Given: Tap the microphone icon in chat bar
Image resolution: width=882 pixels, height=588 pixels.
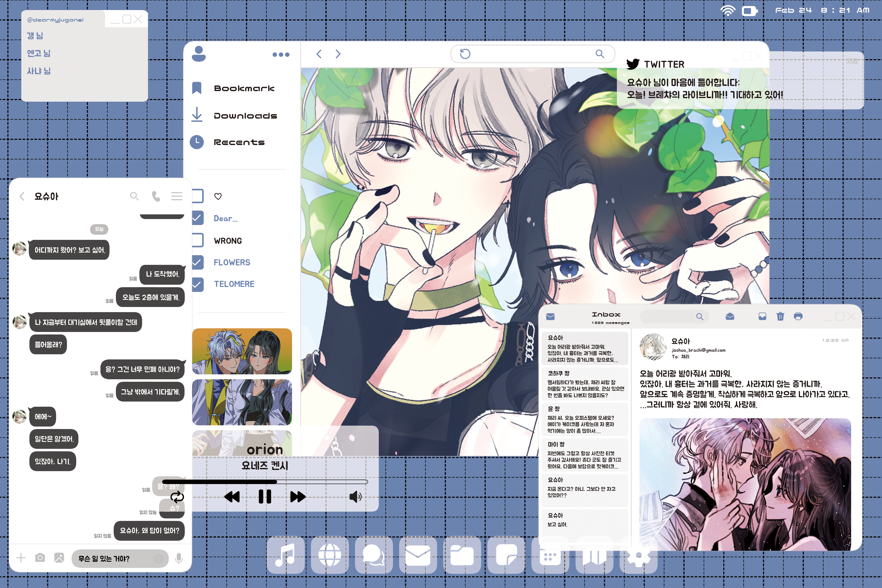Looking at the screenshot, I should coord(179,559).
